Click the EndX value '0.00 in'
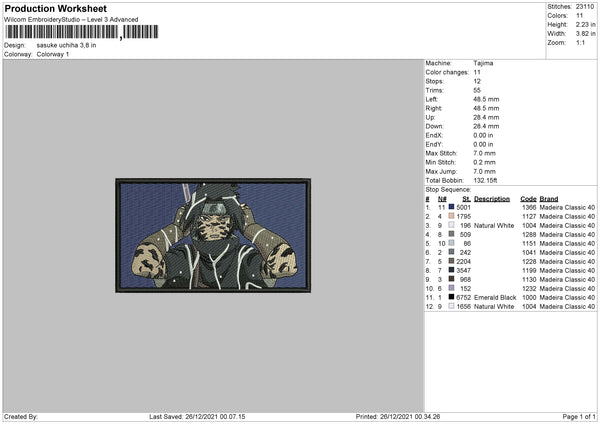 coord(483,135)
